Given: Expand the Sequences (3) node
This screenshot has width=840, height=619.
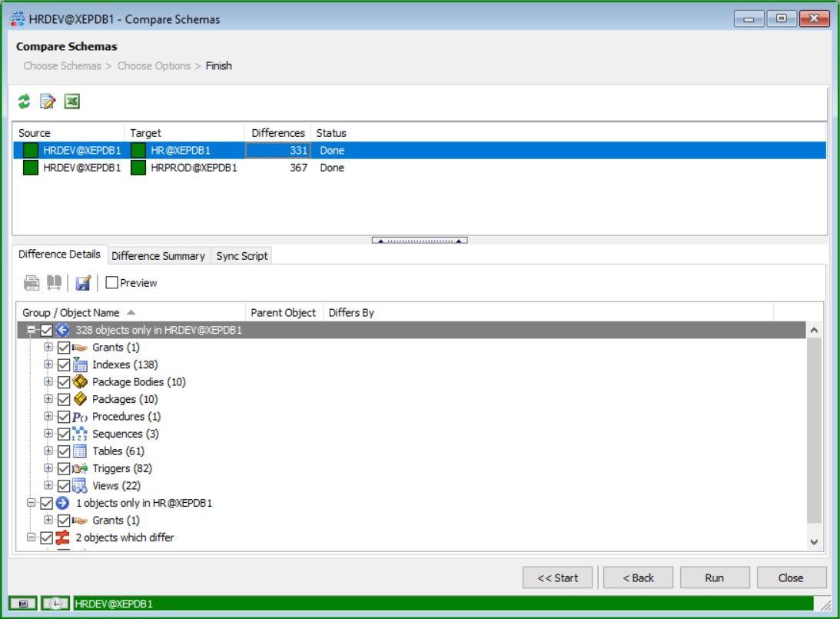Looking at the screenshot, I should pos(48,433).
